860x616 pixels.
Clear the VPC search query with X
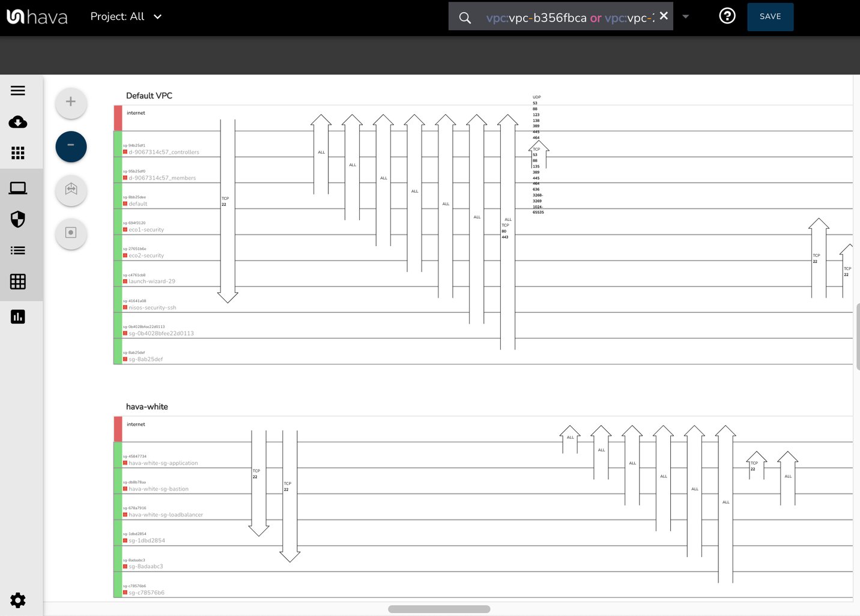tap(664, 16)
